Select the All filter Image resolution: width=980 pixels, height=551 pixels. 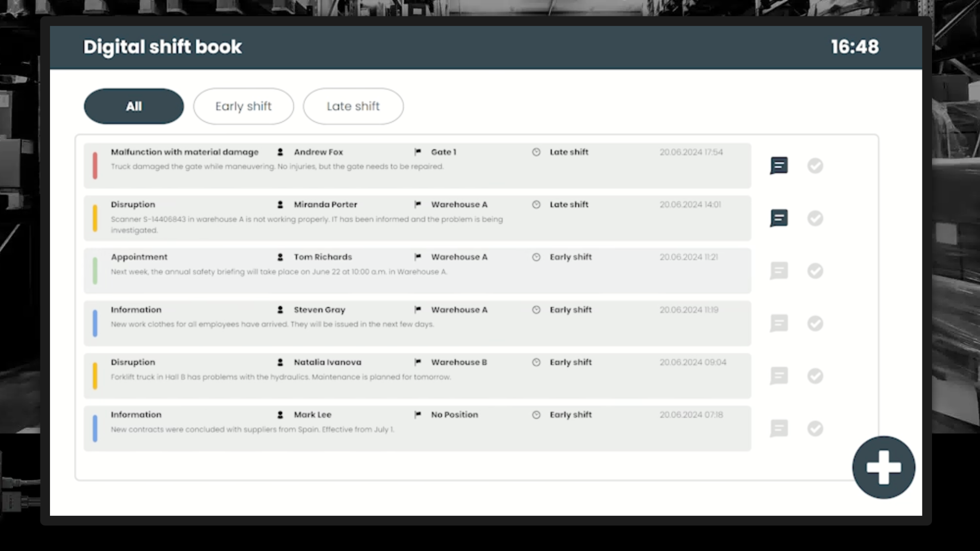click(x=133, y=106)
